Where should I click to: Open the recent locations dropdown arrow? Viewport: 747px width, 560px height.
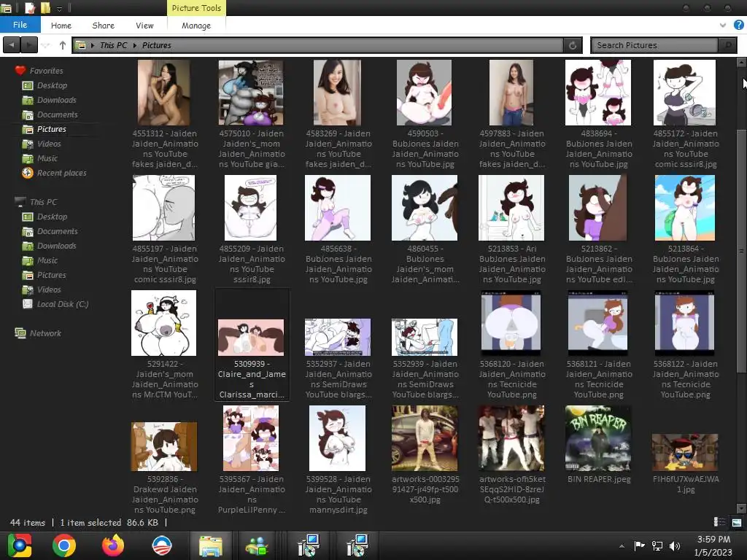(45, 45)
